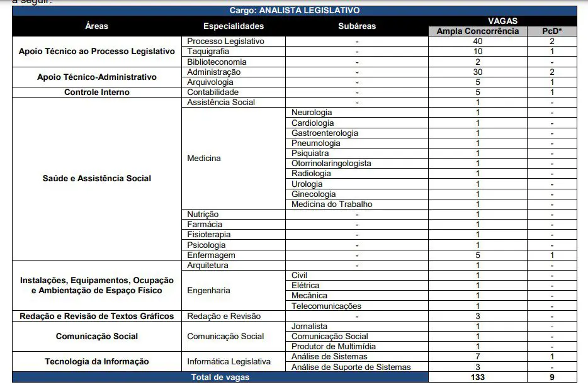Click the 'Total de vagas' footer label
The width and height of the screenshot is (588, 387).
tap(220, 378)
